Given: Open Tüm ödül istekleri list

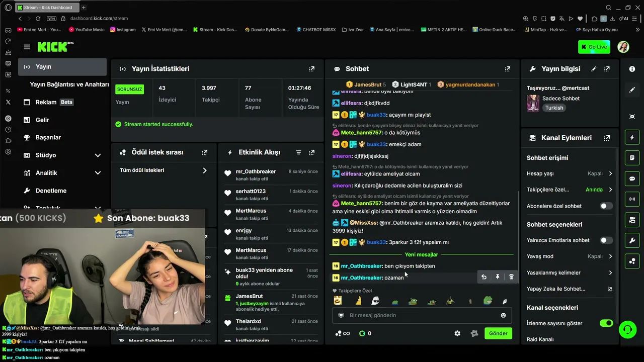Looking at the screenshot, I should tap(164, 170).
